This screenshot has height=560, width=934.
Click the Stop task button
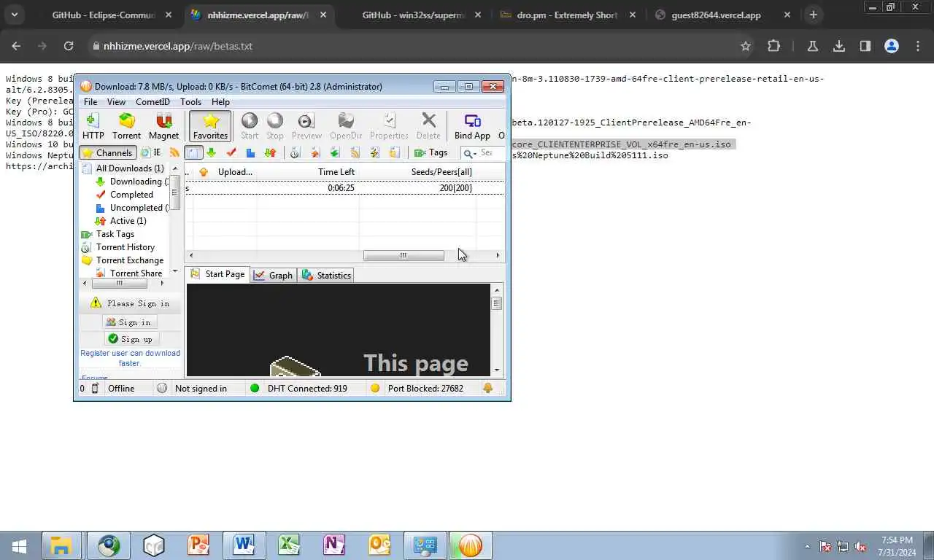click(x=275, y=126)
